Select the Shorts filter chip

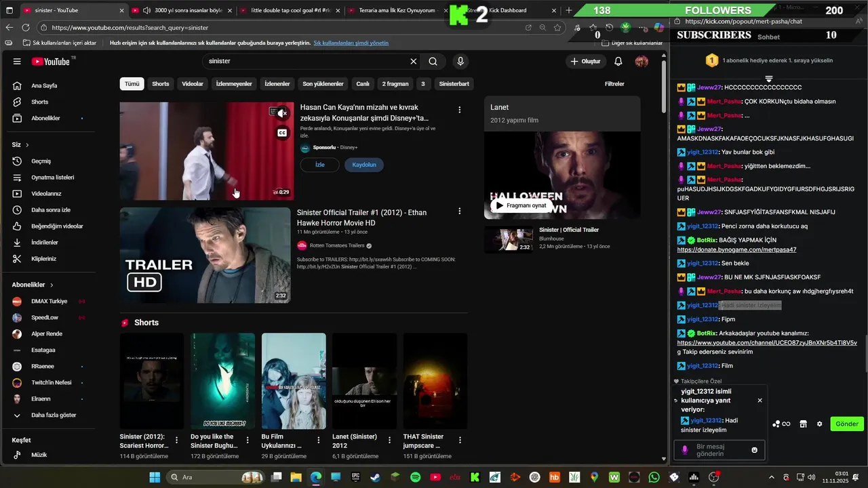click(161, 84)
